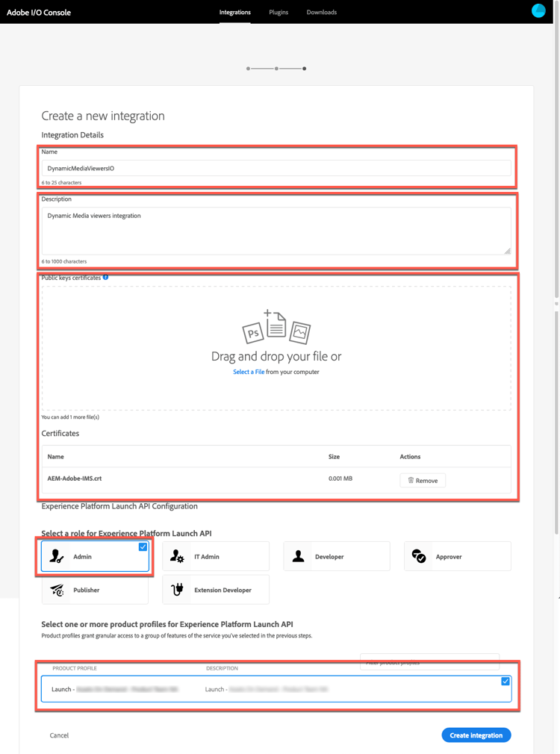Click the Extension Developer plug icon
Screen dimensions: 560x754
click(177, 590)
